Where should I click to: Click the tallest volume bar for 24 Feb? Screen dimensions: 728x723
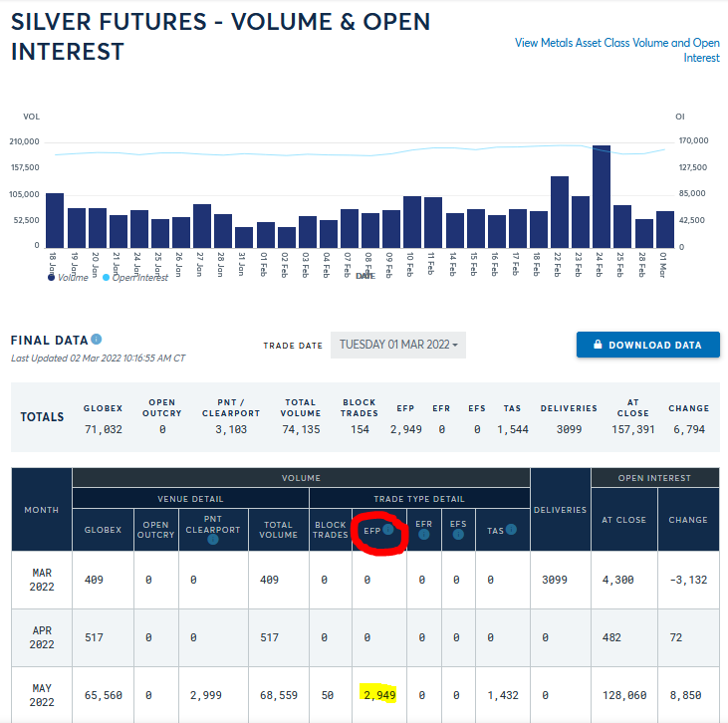[x=601, y=197]
